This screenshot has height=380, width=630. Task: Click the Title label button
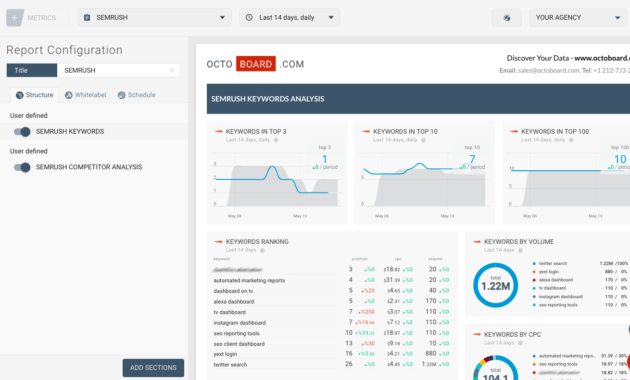click(32, 70)
